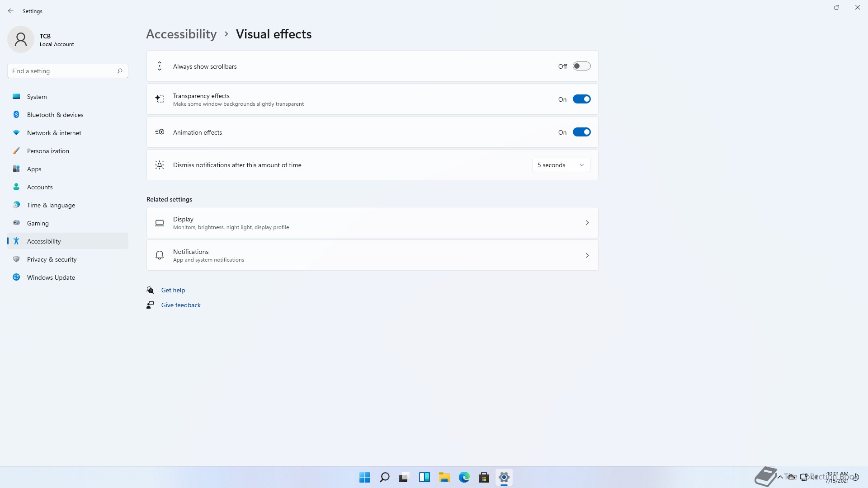Click the Windows Start button
Viewport: 868px width, 488px height.
point(364,477)
